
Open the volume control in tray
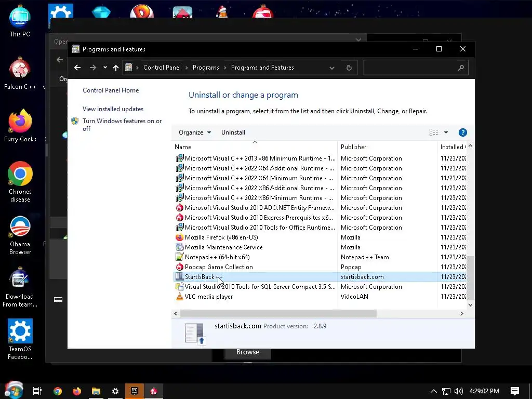pyautogui.click(x=458, y=391)
